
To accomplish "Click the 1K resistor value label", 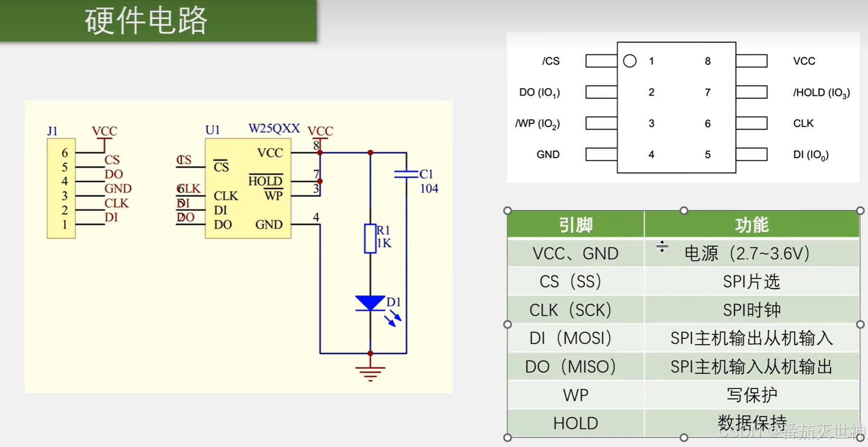I will (x=384, y=243).
